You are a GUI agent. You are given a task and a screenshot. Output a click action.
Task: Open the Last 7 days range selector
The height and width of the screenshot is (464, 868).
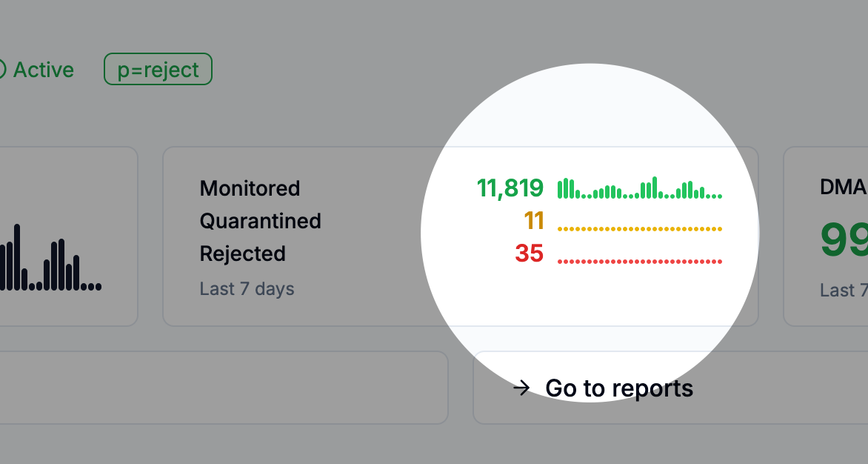tap(247, 289)
